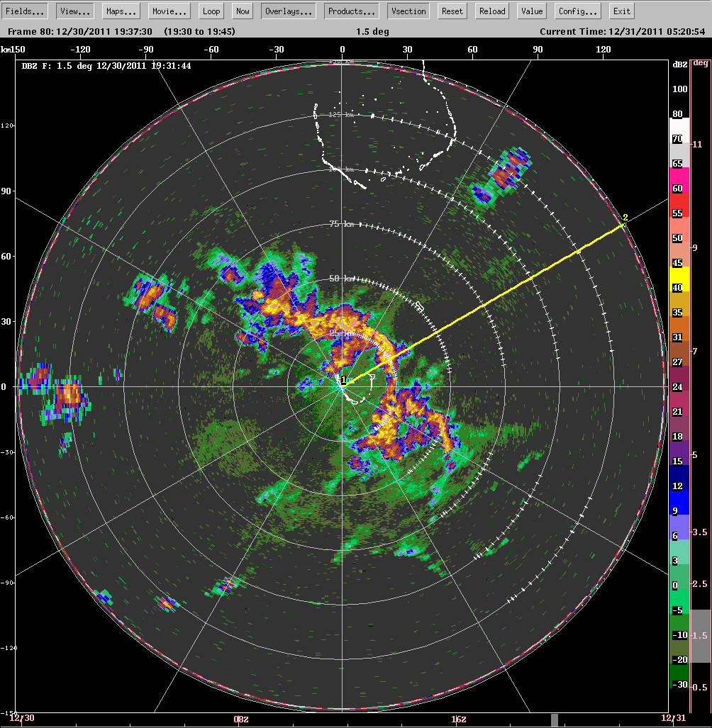Reload the radar data
This screenshot has height=728, width=712.
[492, 11]
